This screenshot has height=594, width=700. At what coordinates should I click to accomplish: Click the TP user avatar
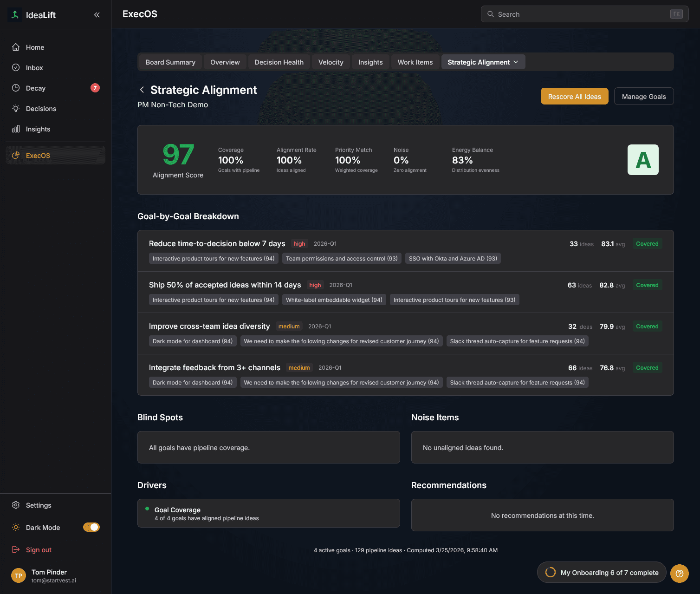(19, 576)
